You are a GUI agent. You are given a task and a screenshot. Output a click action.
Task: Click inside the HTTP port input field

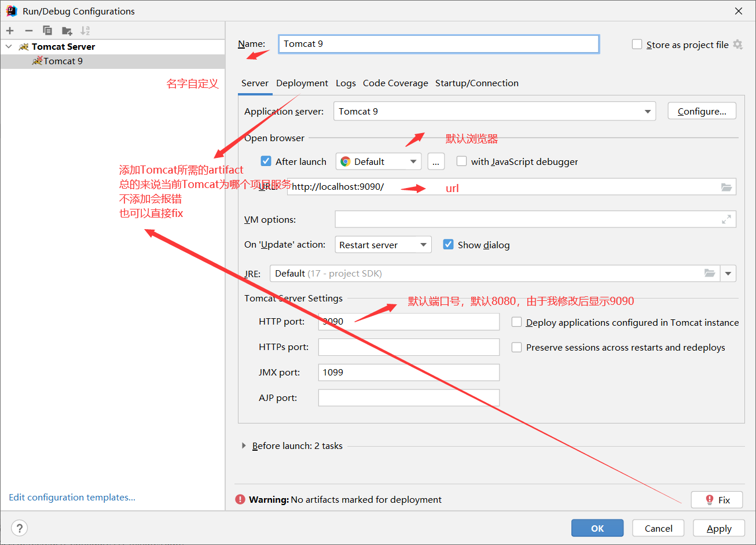pyautogui.click(x=408, y=322)
